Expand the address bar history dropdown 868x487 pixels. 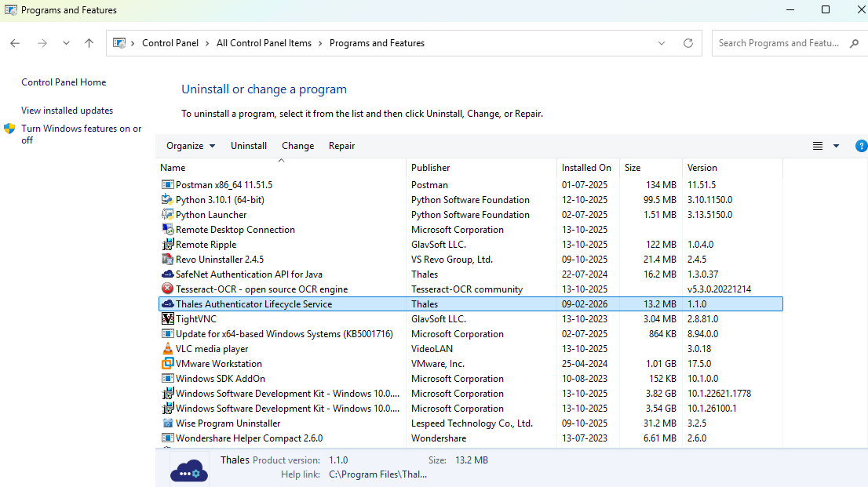coord(661,43)
